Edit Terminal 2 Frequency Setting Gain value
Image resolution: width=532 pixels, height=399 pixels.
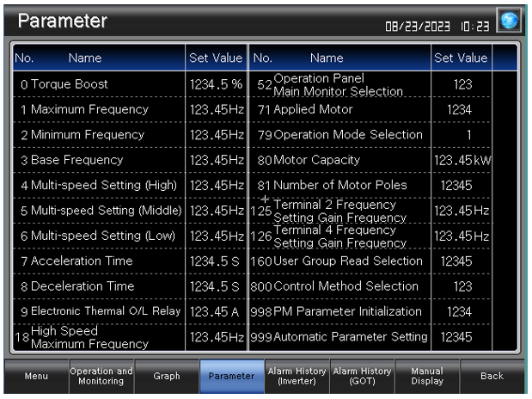[462, 211]
